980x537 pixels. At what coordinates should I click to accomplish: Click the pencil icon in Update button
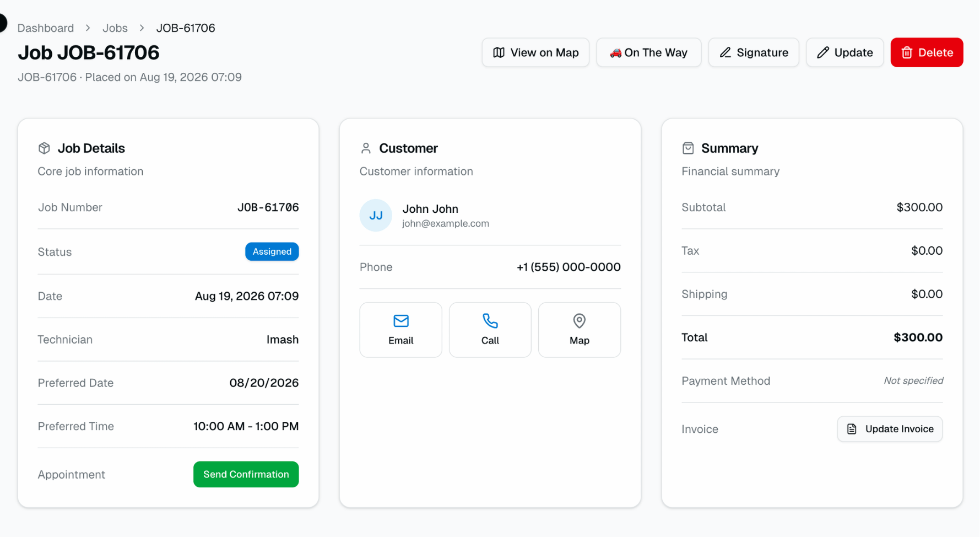point(823,52)
